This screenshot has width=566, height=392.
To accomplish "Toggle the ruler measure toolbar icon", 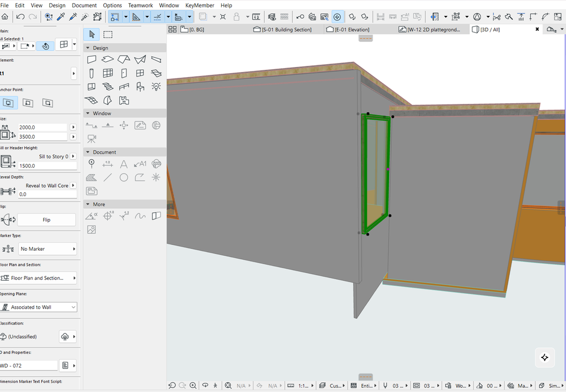I will (256, 16).
